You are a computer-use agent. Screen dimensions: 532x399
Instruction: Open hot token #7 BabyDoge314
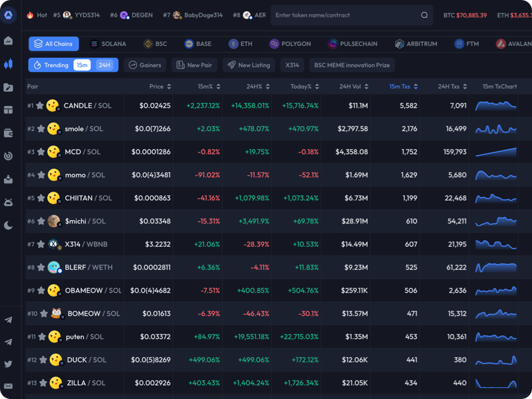[193, 15]
